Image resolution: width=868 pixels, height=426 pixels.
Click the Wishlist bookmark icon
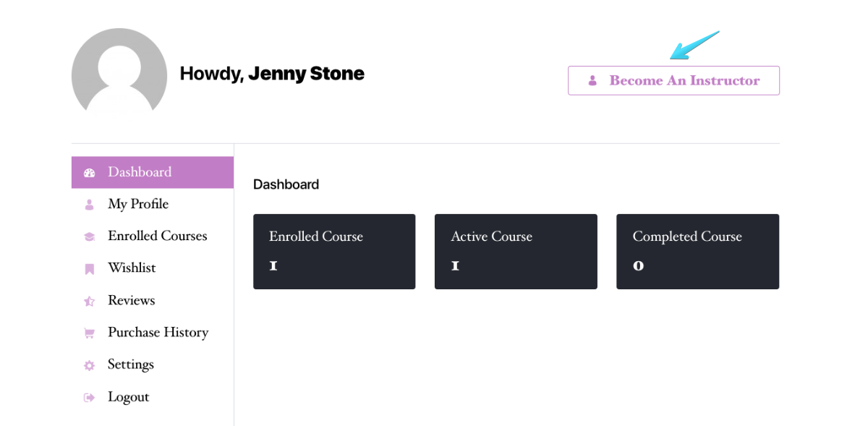90,269
